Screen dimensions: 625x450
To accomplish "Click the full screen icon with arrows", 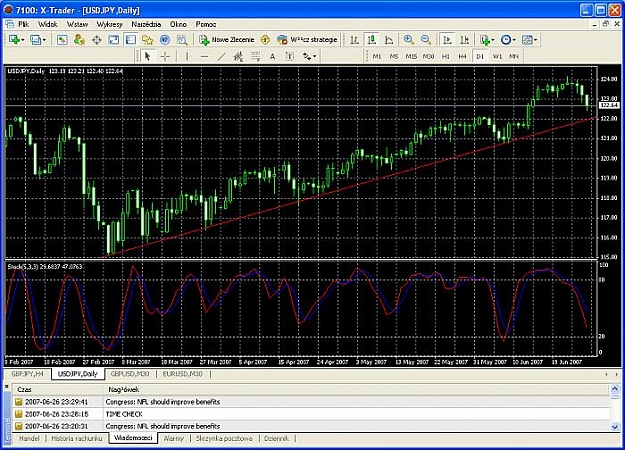I will (114, 40).
